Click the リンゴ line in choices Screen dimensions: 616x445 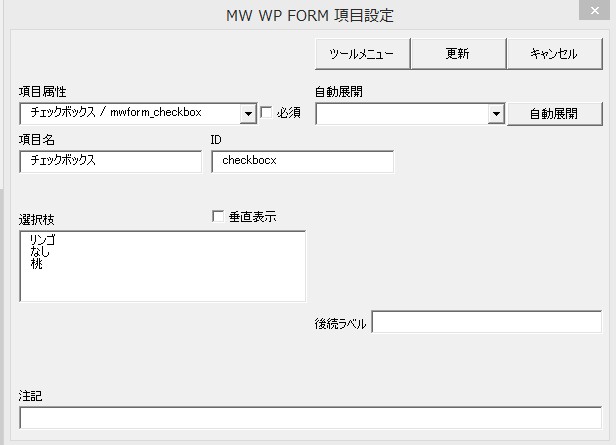[x=43, y=239]
